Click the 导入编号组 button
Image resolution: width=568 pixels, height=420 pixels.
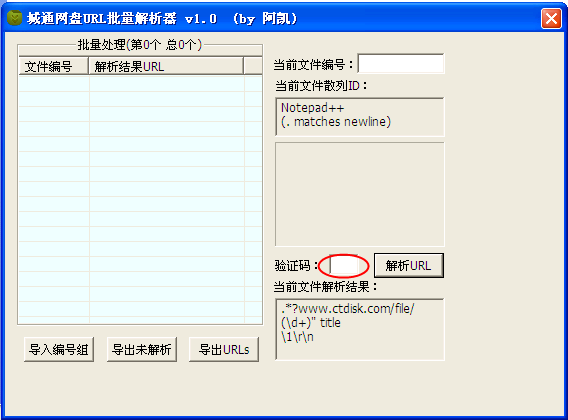(59, 349)
